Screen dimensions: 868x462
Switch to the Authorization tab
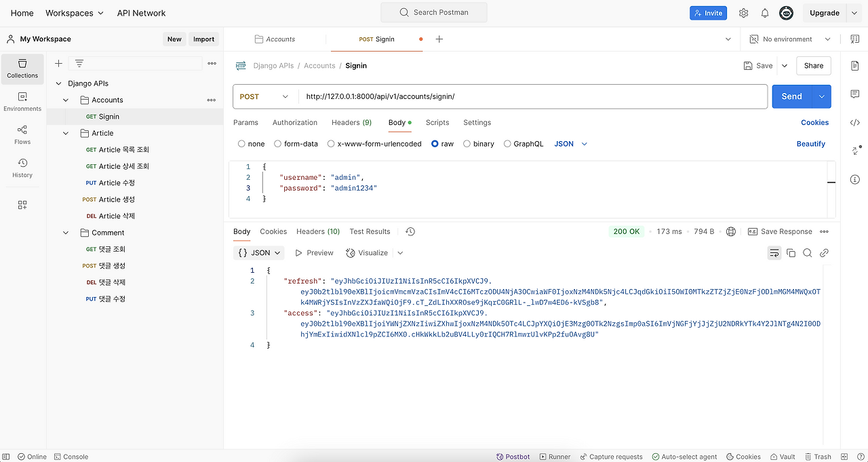(x=295, y=123)
